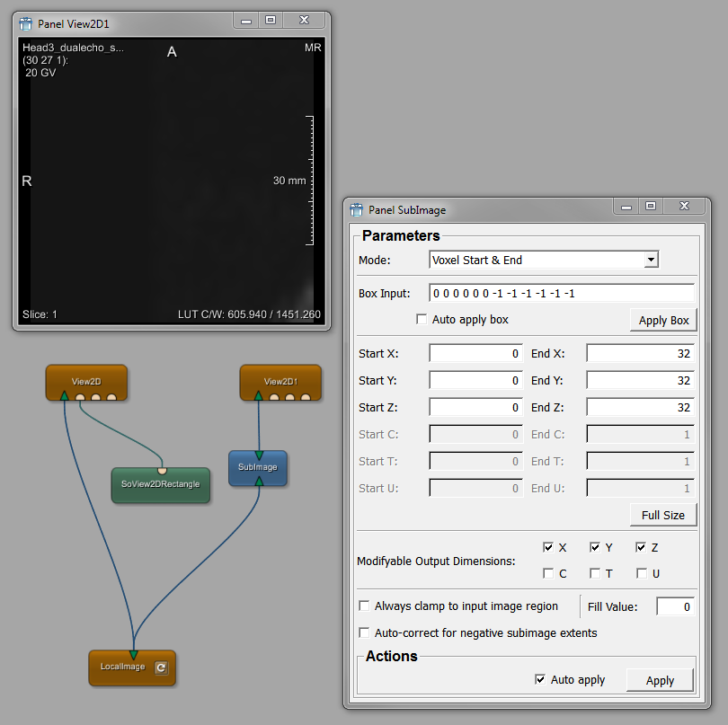The height and width of the screenshot is (725, 728).
Task: Toggle Always clamp to input image region
Action: tap(364, 606)
